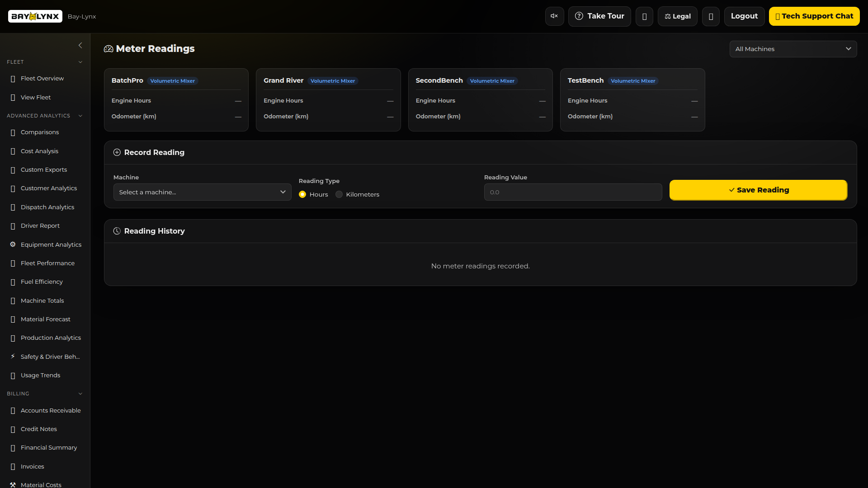
Task: Click the Take Tour question mark icon
Action: pos(579,16)
